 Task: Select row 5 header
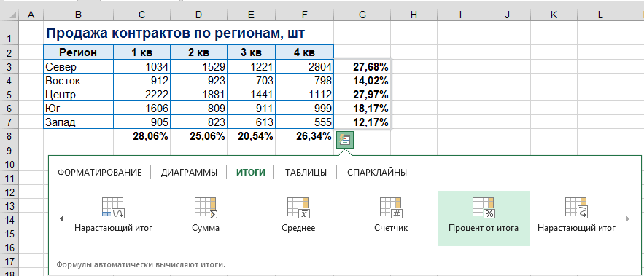[x=9, y=95]
